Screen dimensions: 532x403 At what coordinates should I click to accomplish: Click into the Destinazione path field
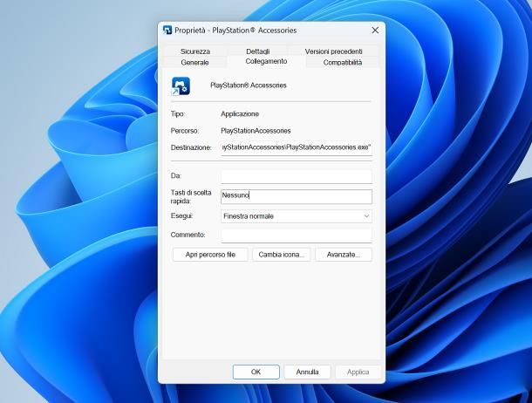(297, 147)
